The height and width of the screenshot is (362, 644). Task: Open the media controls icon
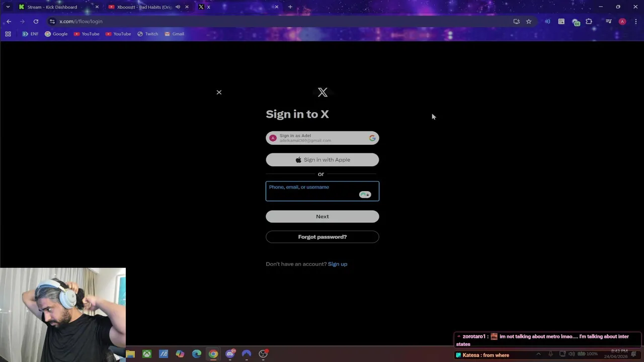click(x=608, y=22)
